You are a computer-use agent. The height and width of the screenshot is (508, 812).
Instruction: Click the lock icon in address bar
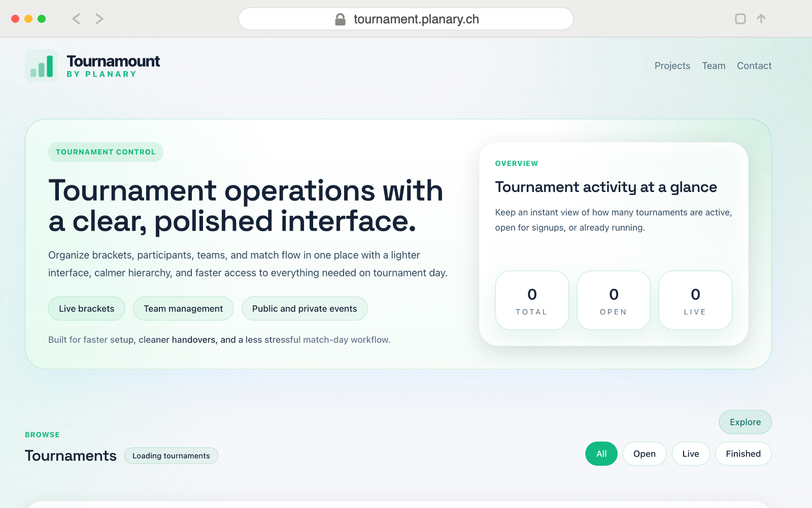coord(340,19)
